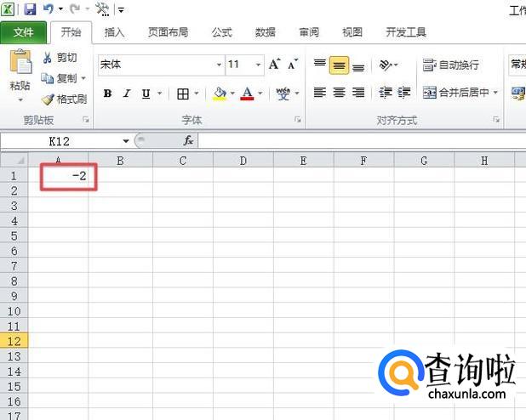This screenshot has height=420, width=526.
Task: Open the 对齐方式 dialog launcher
Action: pos(496,120)
